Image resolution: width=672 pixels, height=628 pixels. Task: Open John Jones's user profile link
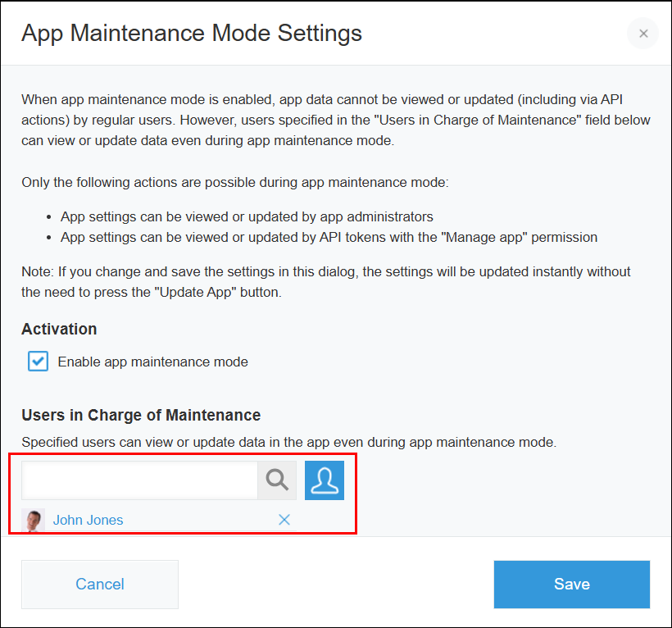point(88,520)
